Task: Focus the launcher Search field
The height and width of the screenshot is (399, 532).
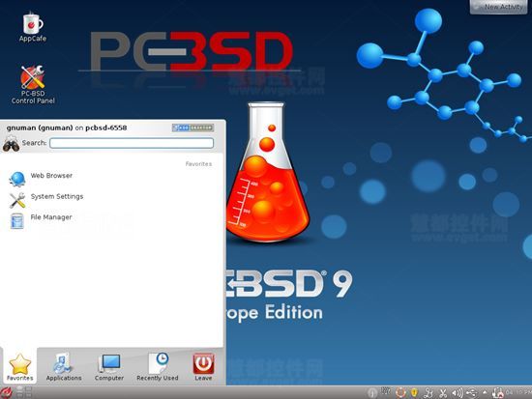Action: [132, 143]
